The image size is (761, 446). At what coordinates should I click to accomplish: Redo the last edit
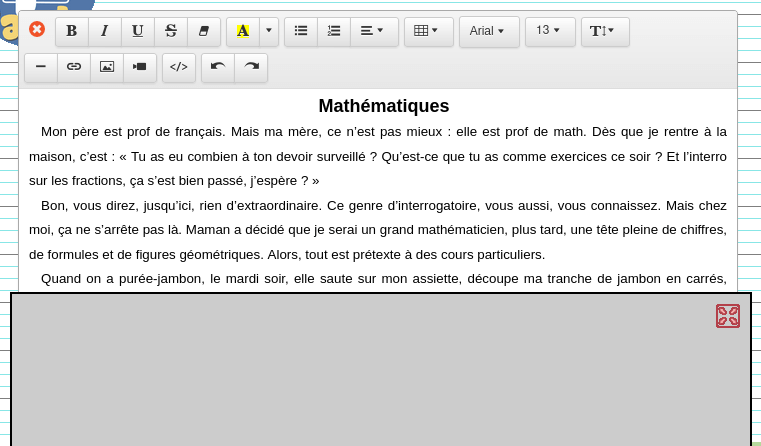click(251, 67)
